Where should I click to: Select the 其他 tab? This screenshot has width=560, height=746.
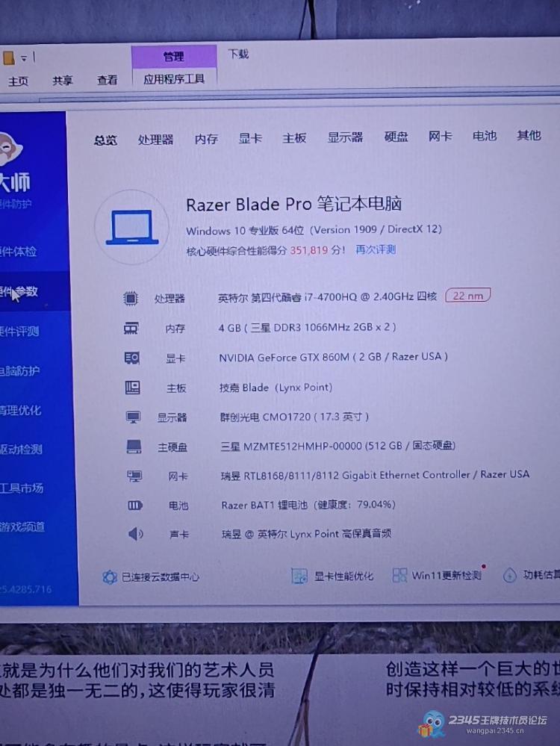[529, 135]
